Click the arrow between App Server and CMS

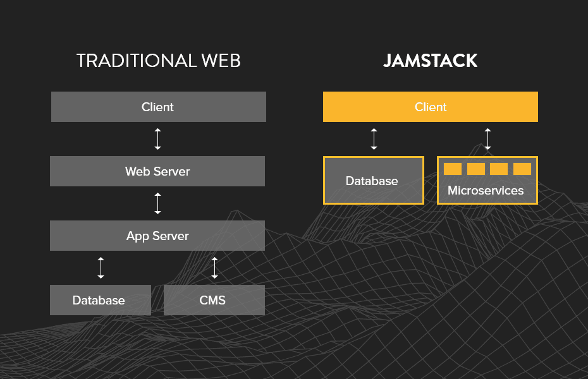(214, 267)
